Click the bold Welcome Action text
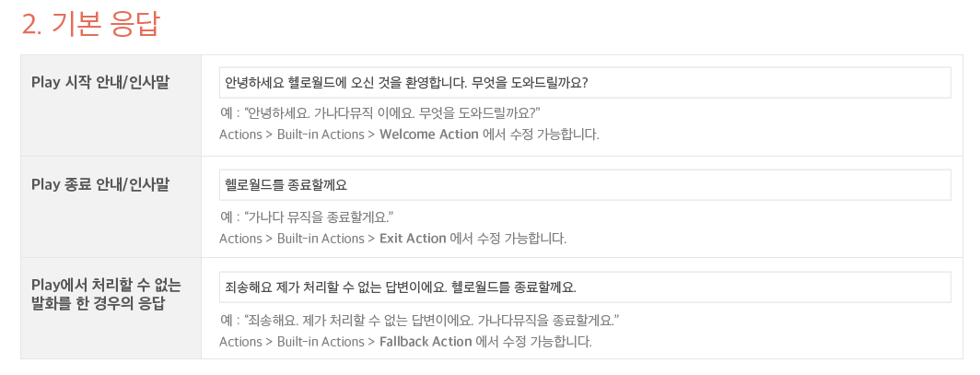The height and width of the screenshot is (375, 980). coord(428,135)
